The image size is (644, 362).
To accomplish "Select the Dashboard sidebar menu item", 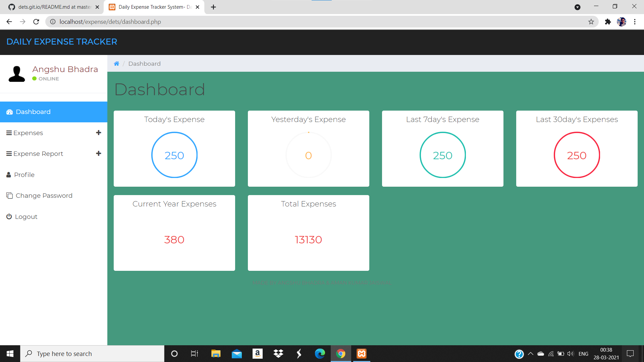I will pos(33,112).
